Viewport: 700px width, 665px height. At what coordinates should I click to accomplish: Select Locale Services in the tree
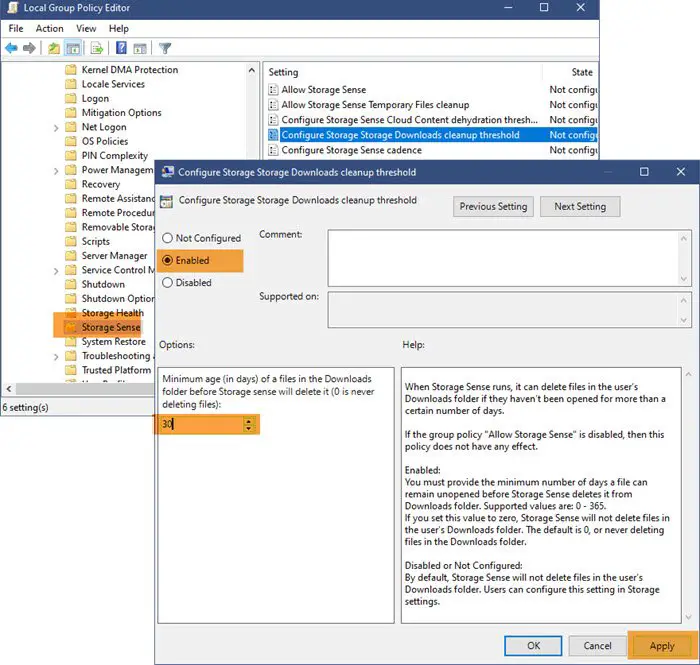(113, 84)
